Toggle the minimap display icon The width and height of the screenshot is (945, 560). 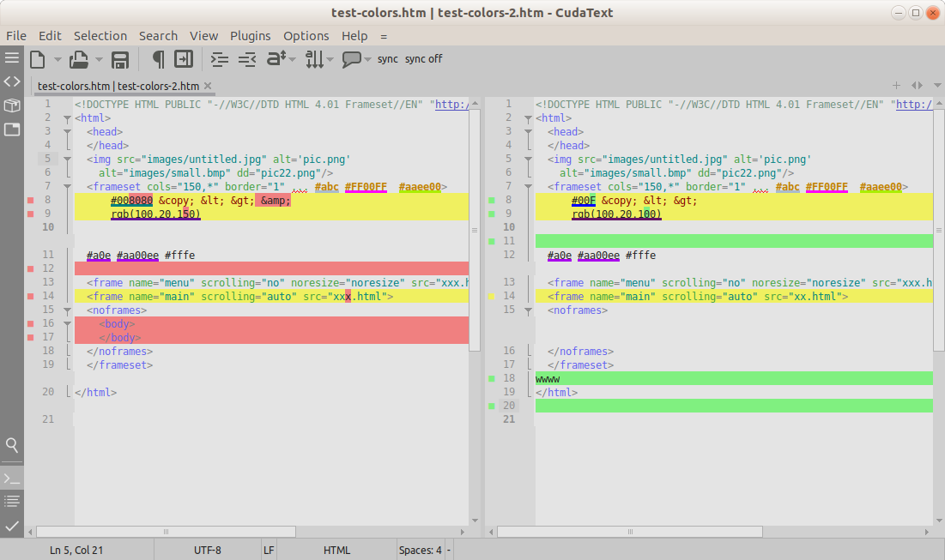(183, 59)
